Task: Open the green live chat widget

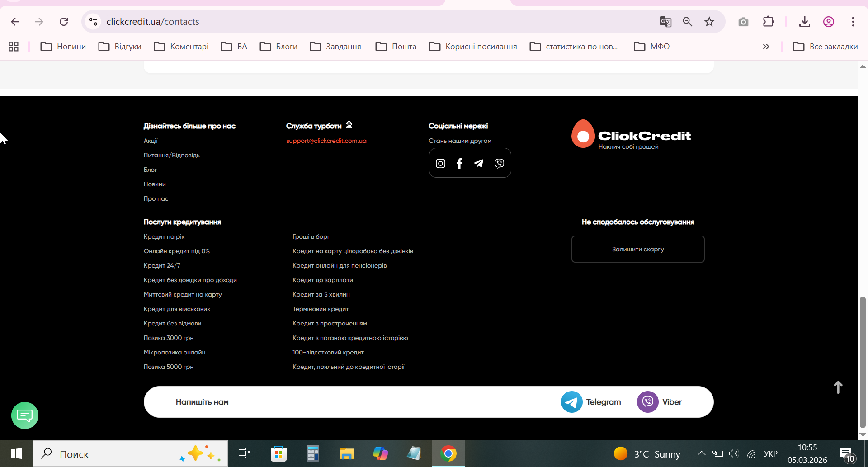Action: [x=25, y=415]
